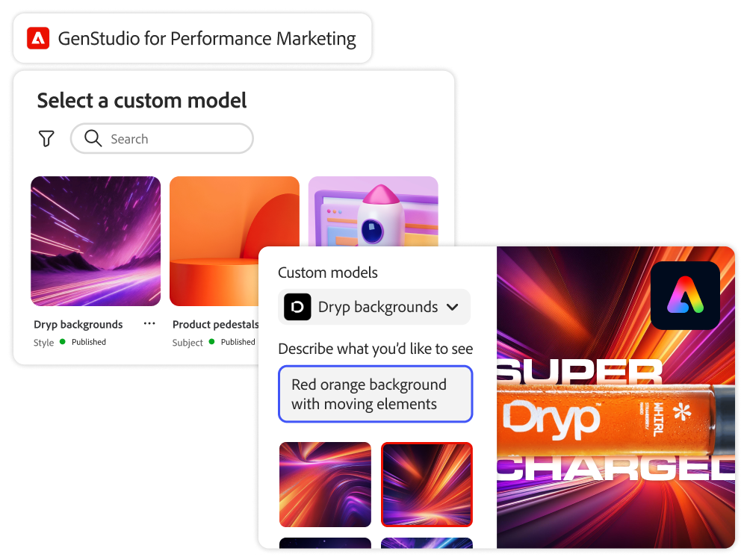
Task: Click the green Published status dot under Dryp backgrounds
Action: [x=63, y=342]
